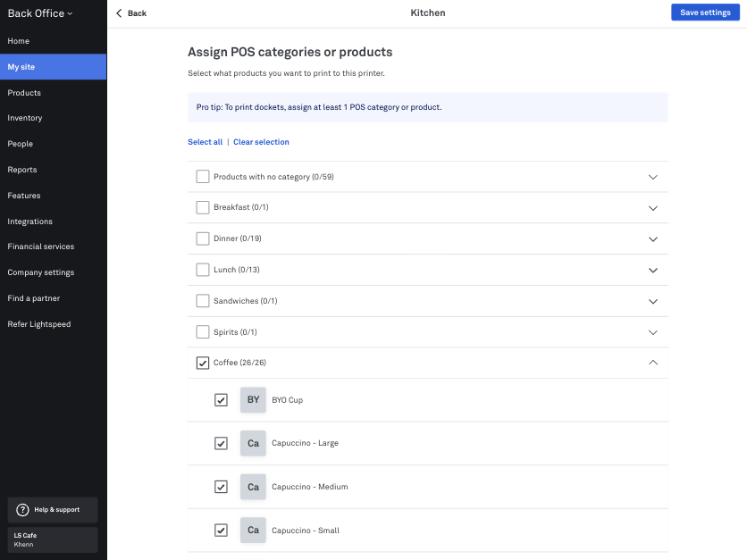Open Company settings in sidebar
This screenshot has width=747, height=560.
pos(54,272)
